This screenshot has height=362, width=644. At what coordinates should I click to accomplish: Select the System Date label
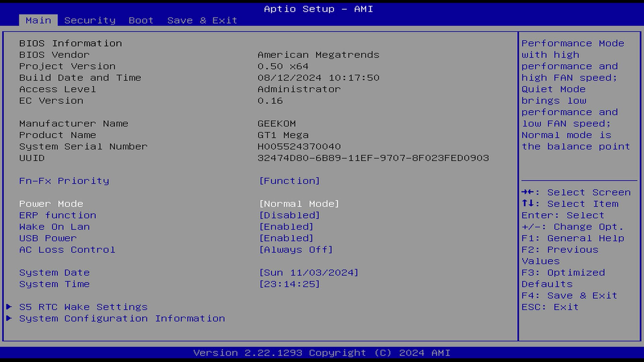point(54,273)
